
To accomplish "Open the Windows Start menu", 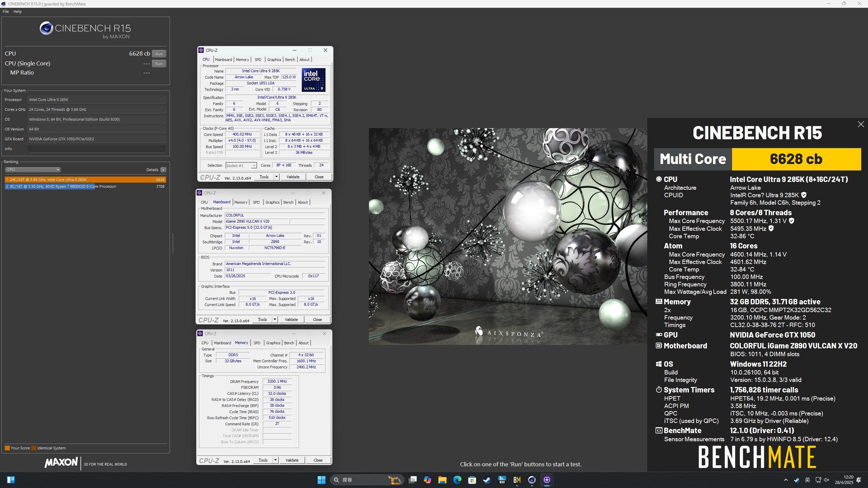I will click(321, 480).
